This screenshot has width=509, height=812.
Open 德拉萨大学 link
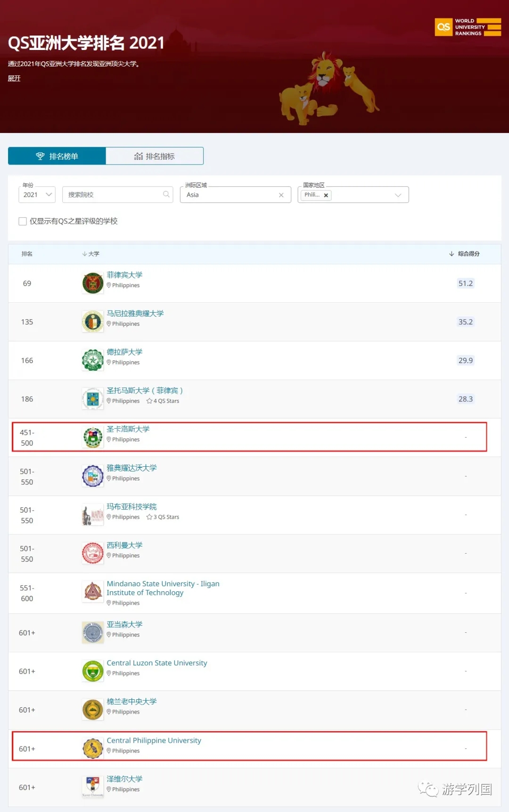tap(124, 352)
